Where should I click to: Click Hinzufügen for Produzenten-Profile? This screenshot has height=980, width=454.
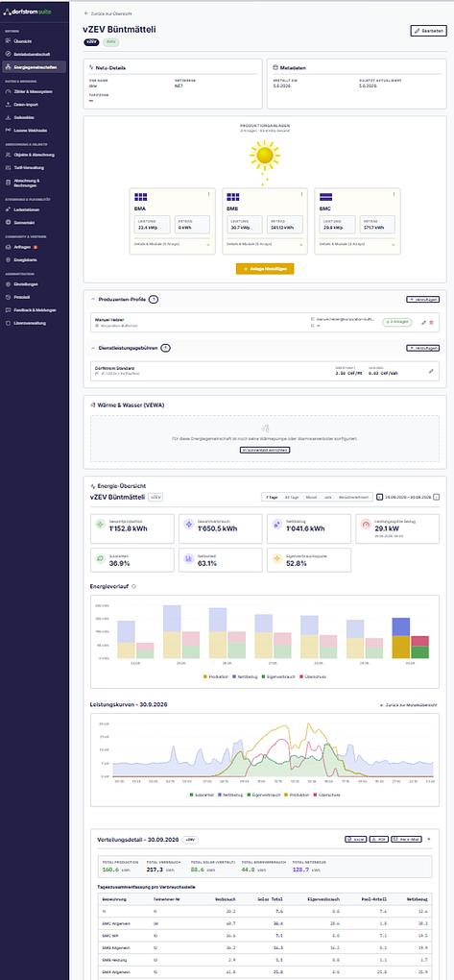422,300
